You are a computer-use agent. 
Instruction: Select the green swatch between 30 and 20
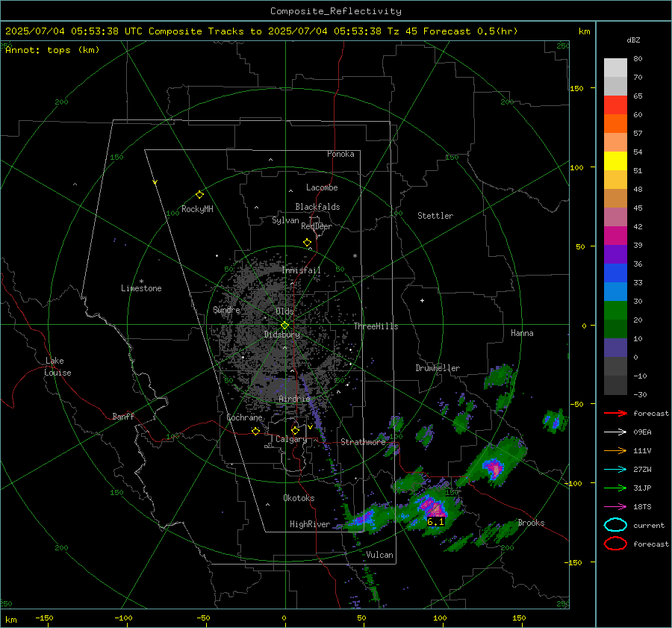615,311
